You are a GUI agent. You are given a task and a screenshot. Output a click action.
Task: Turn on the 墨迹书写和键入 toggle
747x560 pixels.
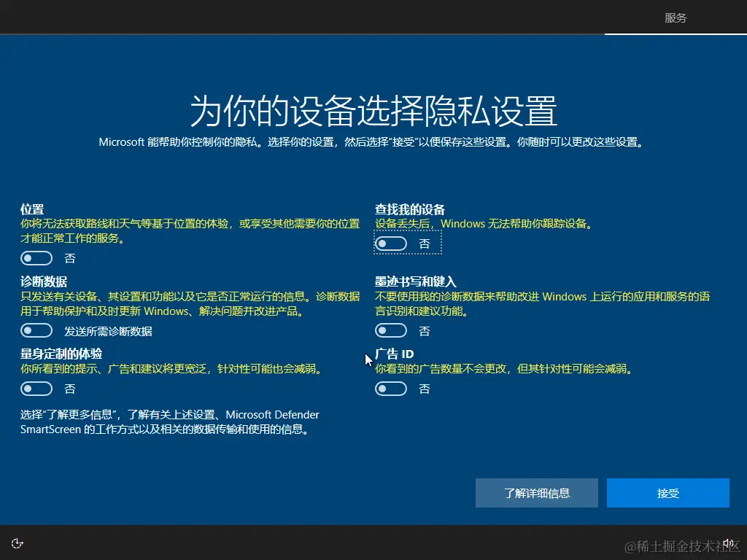tap(390, 330)
